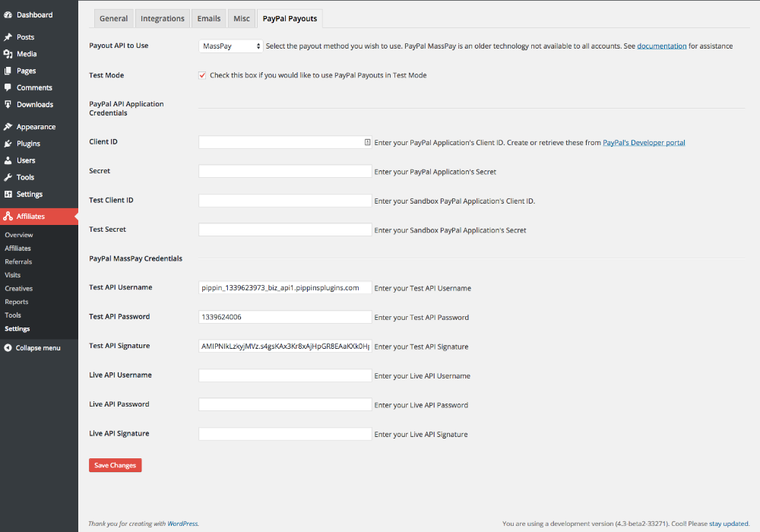Click the Test API Username field
The height and width of the screenshot is (532, 760).
(285, 288)
